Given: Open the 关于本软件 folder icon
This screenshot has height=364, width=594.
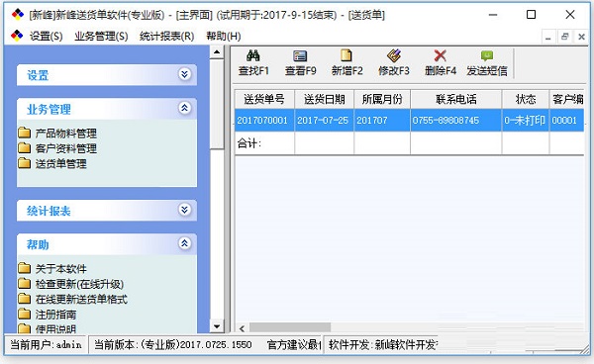Looking at the screenshot, I should click(24, 268).
